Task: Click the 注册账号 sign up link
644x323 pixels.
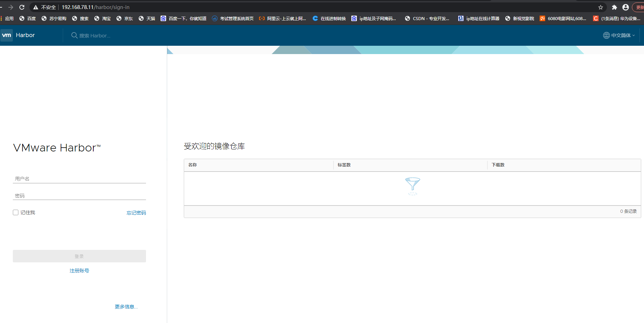Action: click(79, 271)
